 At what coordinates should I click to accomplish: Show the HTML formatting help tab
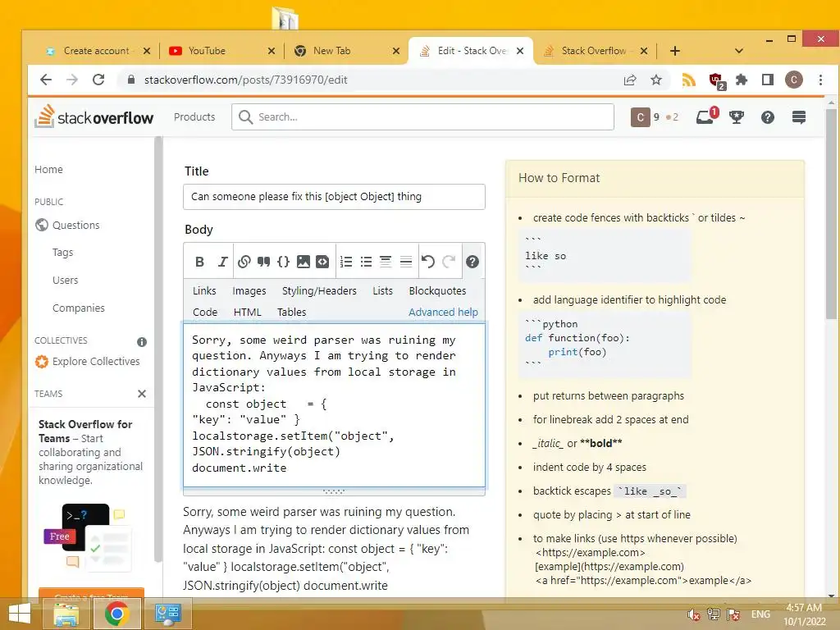pyautogui.click(x=248, y=312)
